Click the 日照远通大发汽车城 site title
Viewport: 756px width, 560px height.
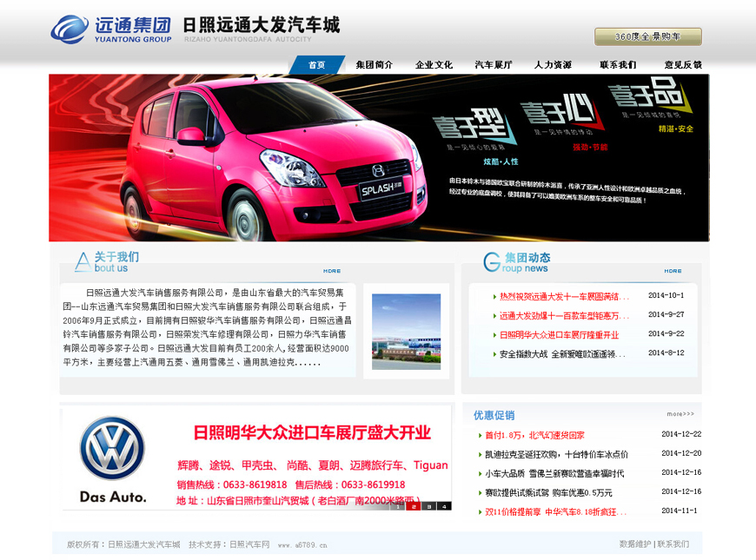click(262, 25)
